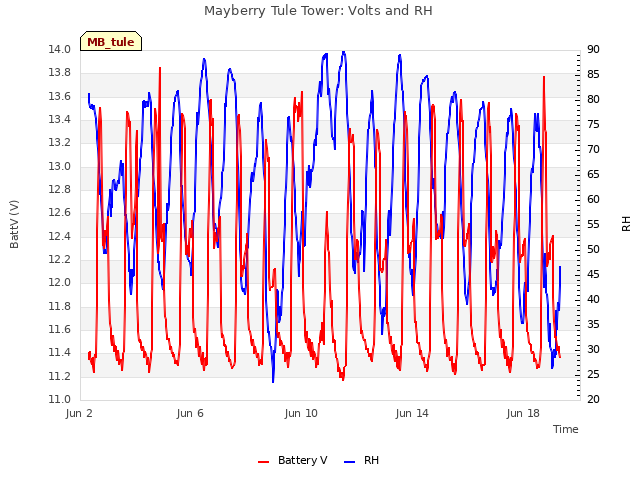
Task: Toggle the RH legend entry
Action: coord(362,460)
